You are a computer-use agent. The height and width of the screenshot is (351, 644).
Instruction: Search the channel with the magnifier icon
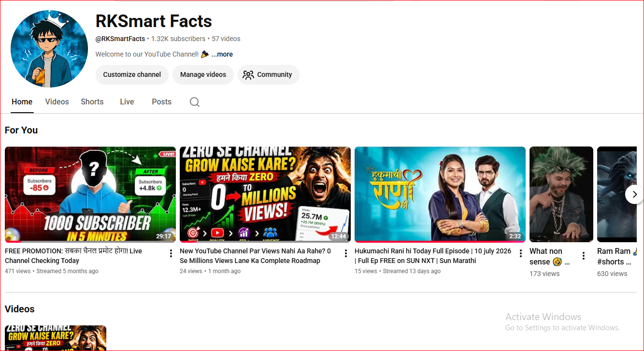click(x=195, y=102)
